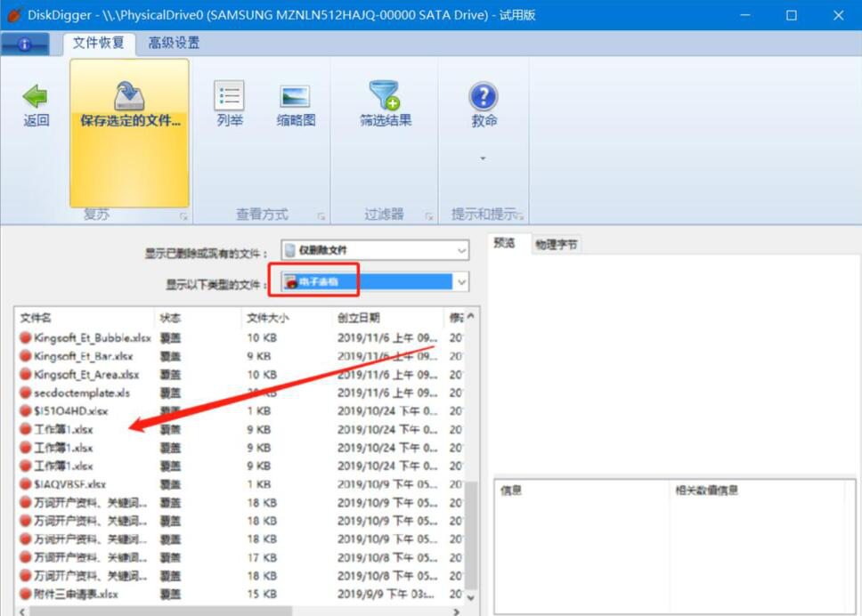Click the green Back arrow icon
The height and width of the screenshot is (616, 862).
click(36, 96)
